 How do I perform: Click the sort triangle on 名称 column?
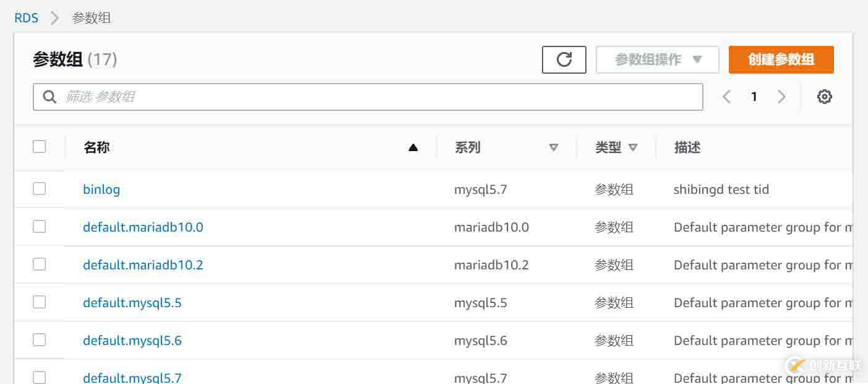pyautogui.click(x=413, y=147)
